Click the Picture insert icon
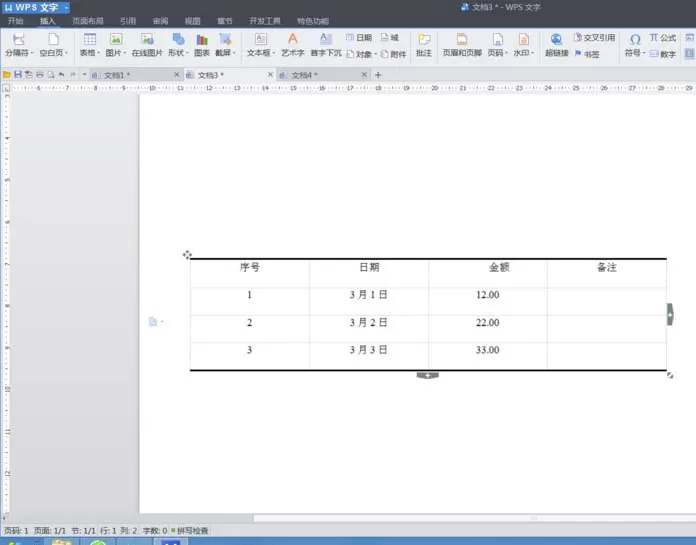 click(x=116, y=45)
